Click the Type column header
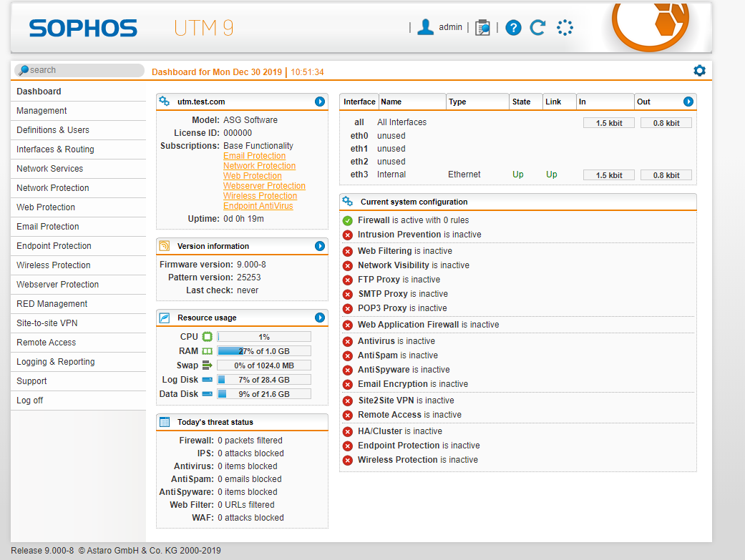Screen dimensions: 745x560 pos(477,102)
